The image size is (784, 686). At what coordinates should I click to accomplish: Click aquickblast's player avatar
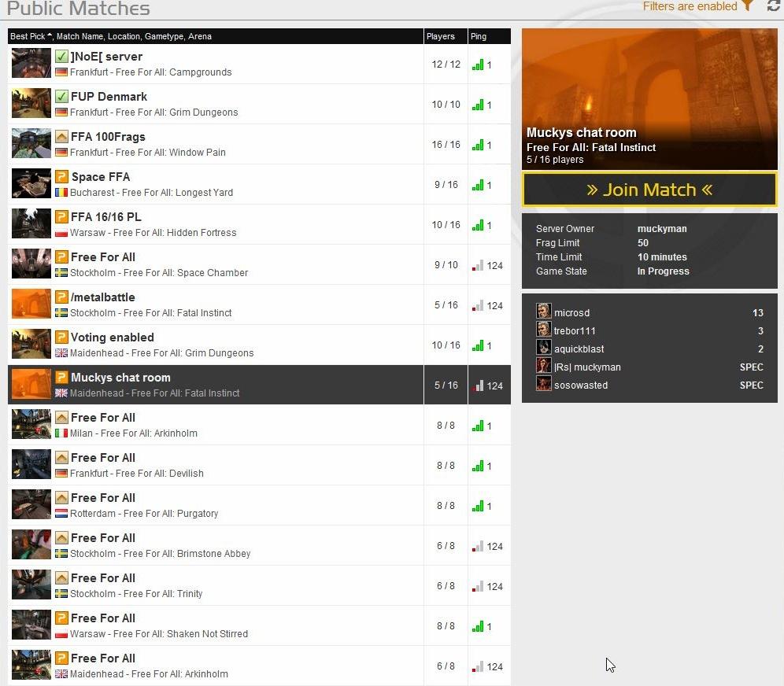click(543, 347)
